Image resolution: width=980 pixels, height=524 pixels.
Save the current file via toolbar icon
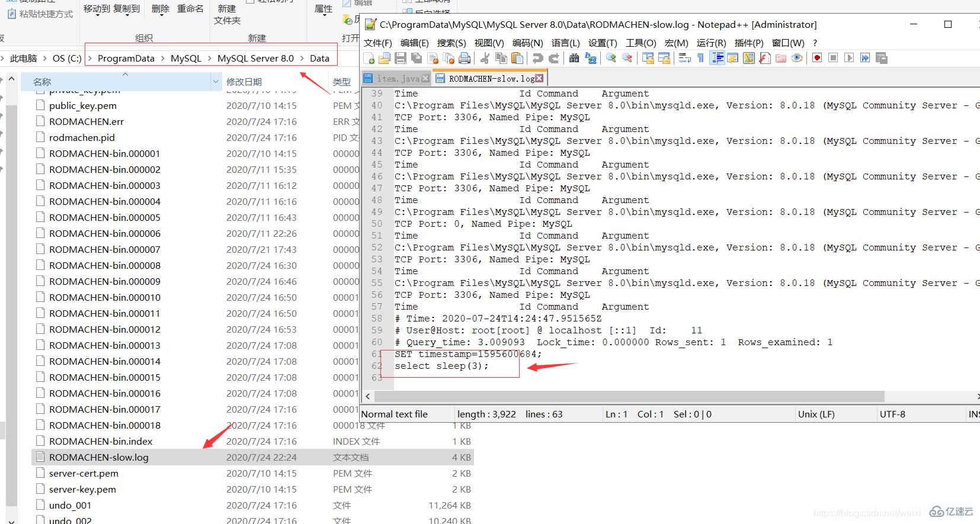[401, 58]
